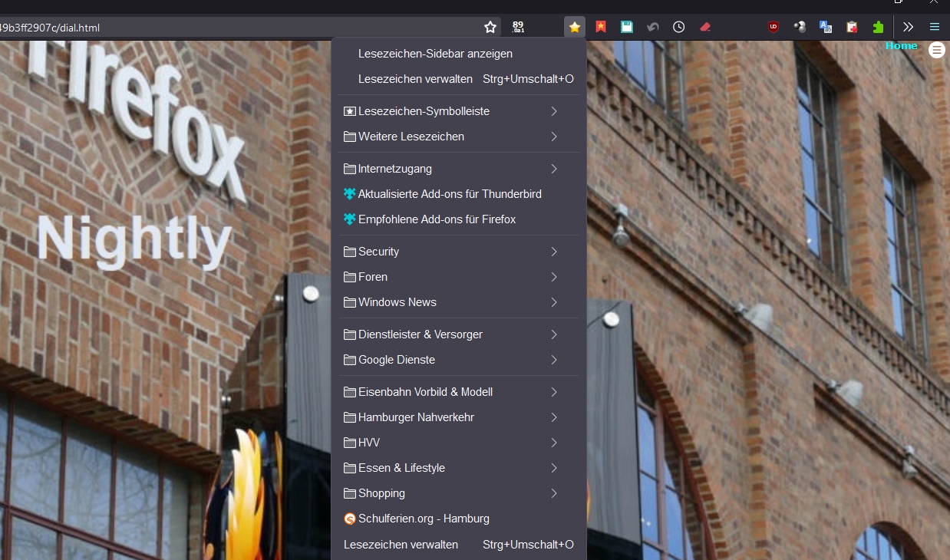The image size is (950, 560).
Task: Expand the Foren submenu arrow
Action: pos(554,277)
